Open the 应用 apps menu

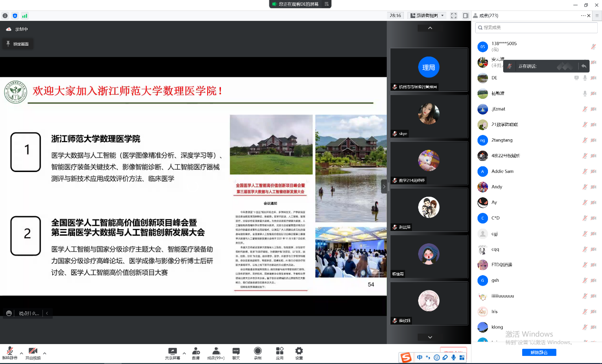[x=279, y=353]
